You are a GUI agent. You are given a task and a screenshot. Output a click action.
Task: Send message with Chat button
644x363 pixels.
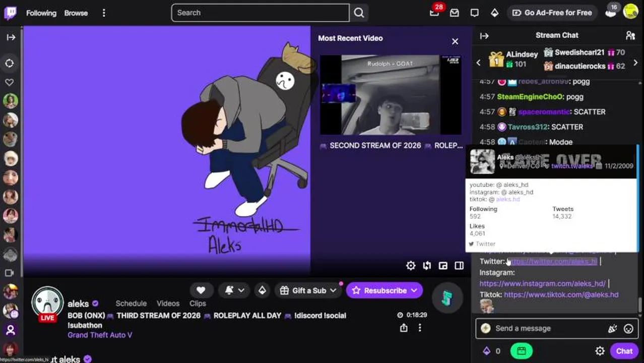(x=624, y=351)
